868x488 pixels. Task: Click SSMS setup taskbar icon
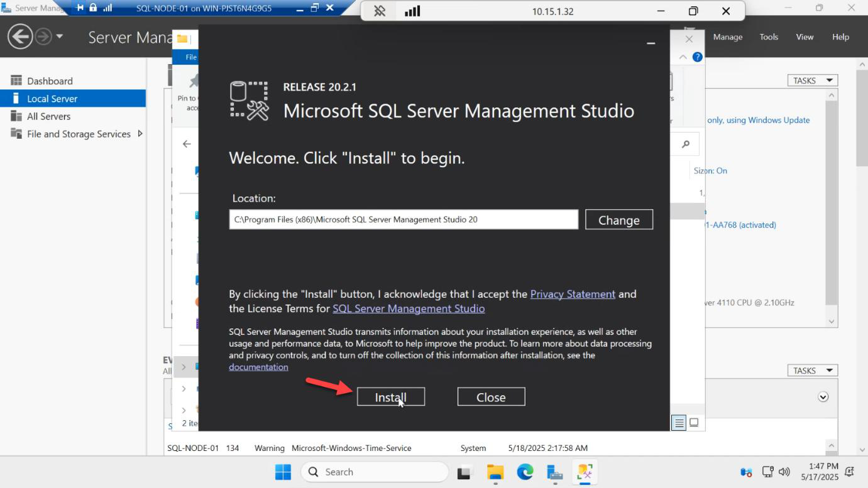(585, 472)
